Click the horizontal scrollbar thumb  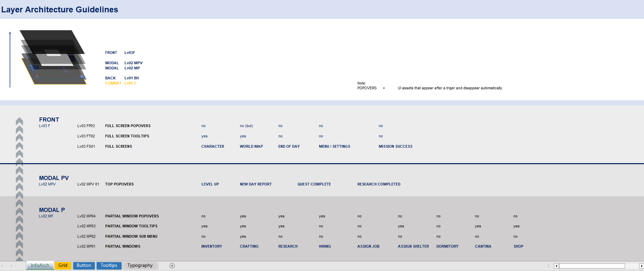click(x=592, y=266)
